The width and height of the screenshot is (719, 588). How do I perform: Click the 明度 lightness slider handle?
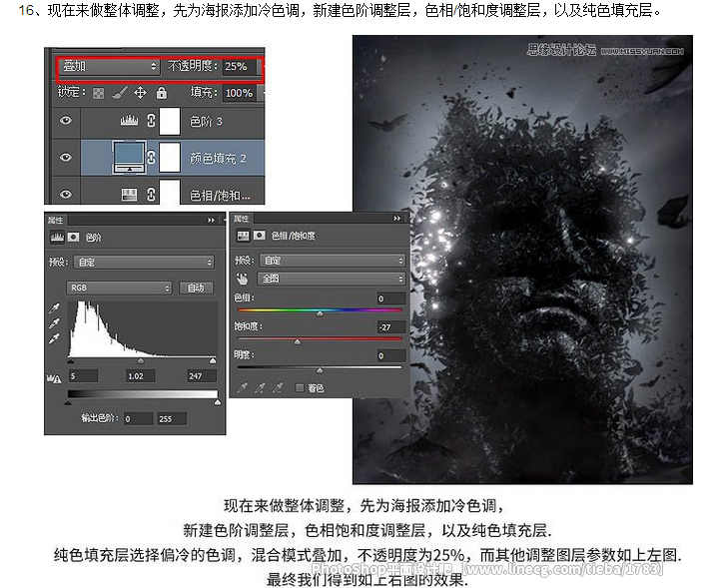click(321, 370)
